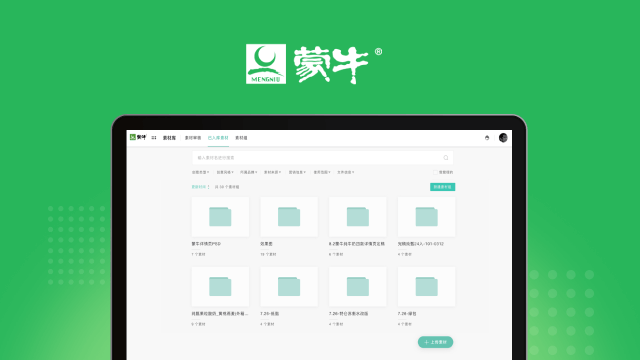This screenshot has height=360, width=640.
Task: Open the first folder icon in top row
Action: (220, 217)
